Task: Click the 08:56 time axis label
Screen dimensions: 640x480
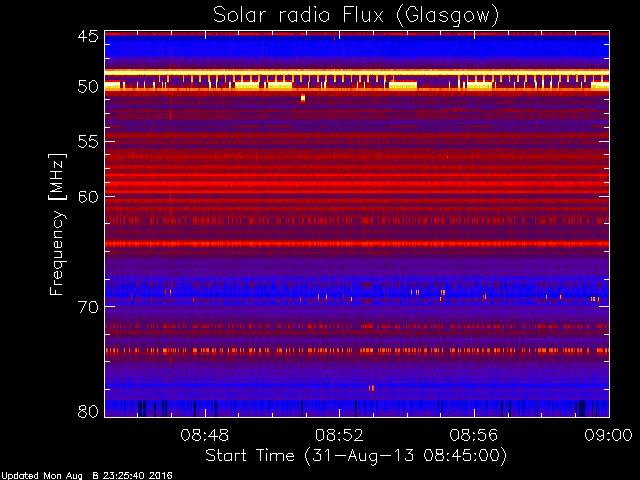Action: coord(474,435)
